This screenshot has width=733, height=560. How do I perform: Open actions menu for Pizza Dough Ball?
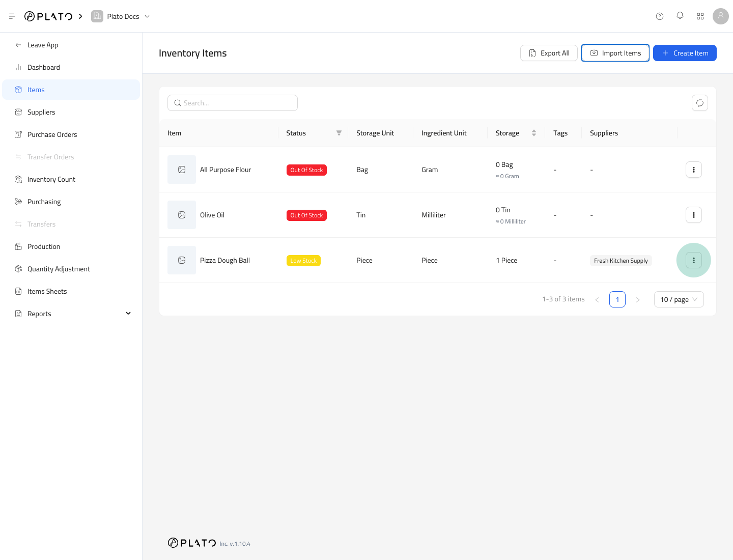click(694, 260)
